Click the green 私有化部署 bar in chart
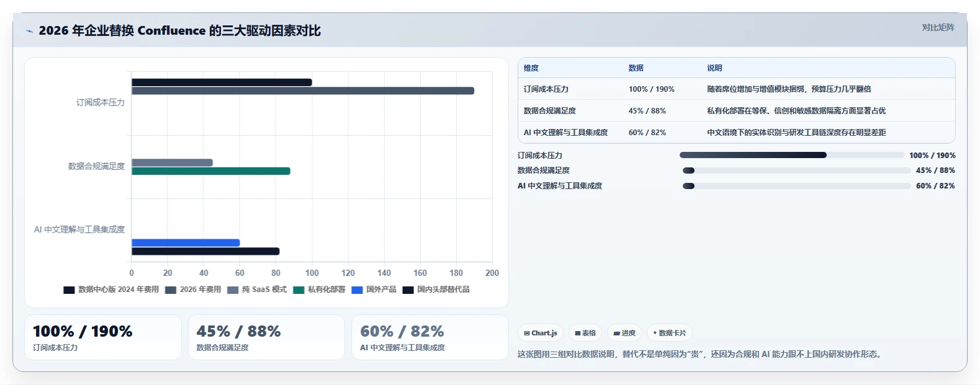Viewport: 980px width, 385px height. click(211, 171)
